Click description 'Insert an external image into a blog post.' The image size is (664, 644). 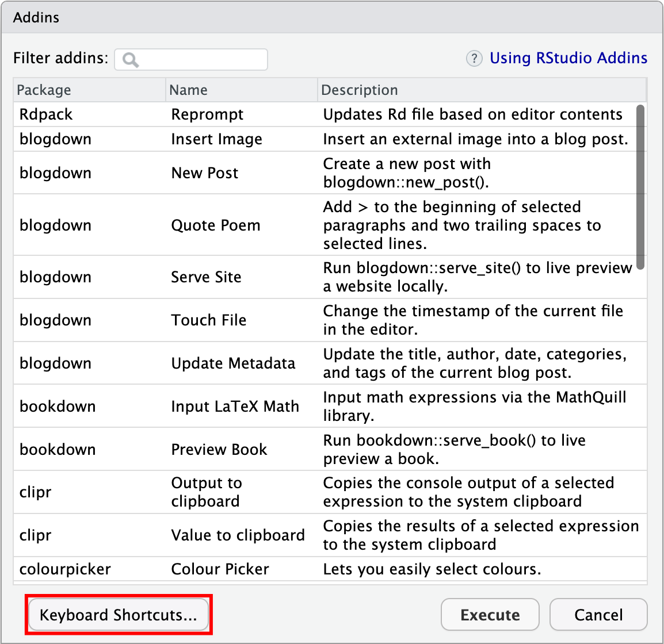coord(475,139)
